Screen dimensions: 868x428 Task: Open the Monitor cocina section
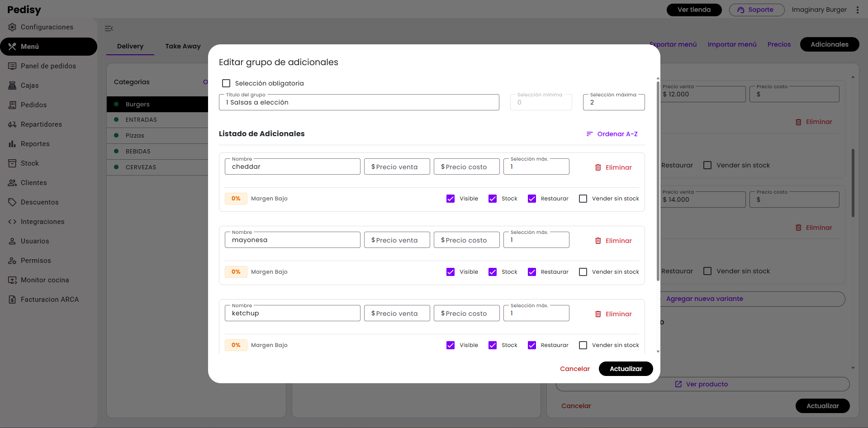[x=44, y=280]
